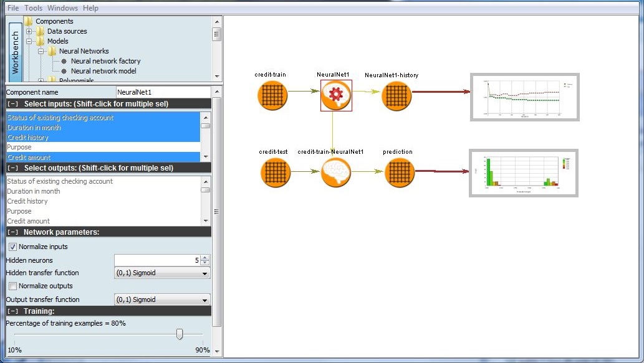Click the credit-train-NeuralNet1 model node
Viewport: 644px width, 363px height.
tap(336, 172)
